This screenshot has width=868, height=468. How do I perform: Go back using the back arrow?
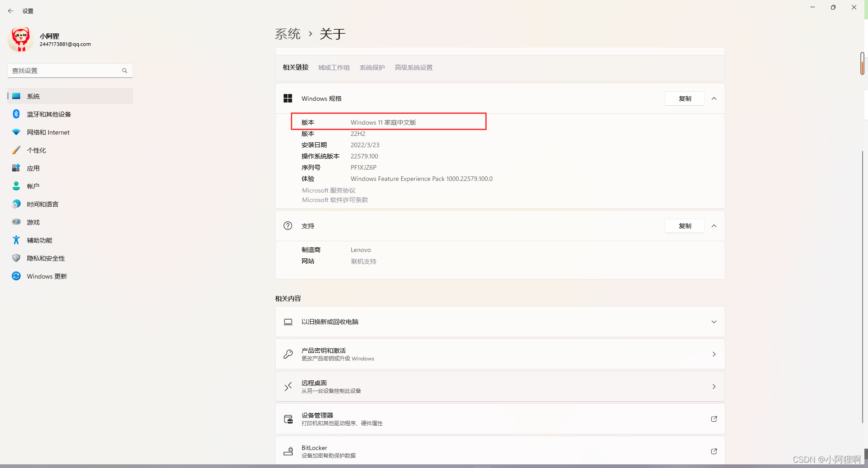tap(11, 11)
